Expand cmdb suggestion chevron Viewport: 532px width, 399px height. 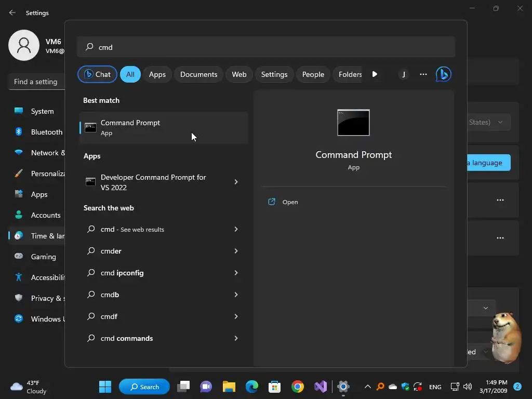pyautogui.click(x=236, y=295)
